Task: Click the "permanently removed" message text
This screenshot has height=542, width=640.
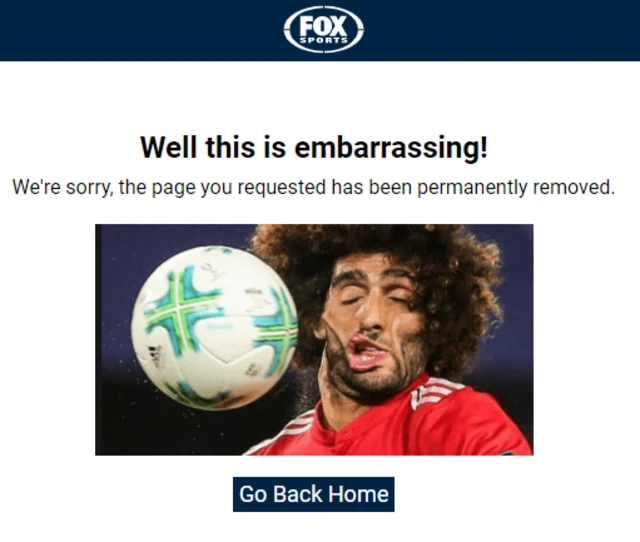Action: pyautogui.click(x=516, y=187)
